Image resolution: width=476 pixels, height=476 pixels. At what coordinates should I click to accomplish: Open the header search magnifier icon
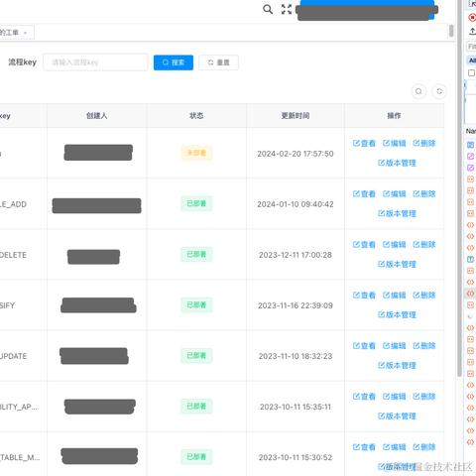click(x=268, y=9)
